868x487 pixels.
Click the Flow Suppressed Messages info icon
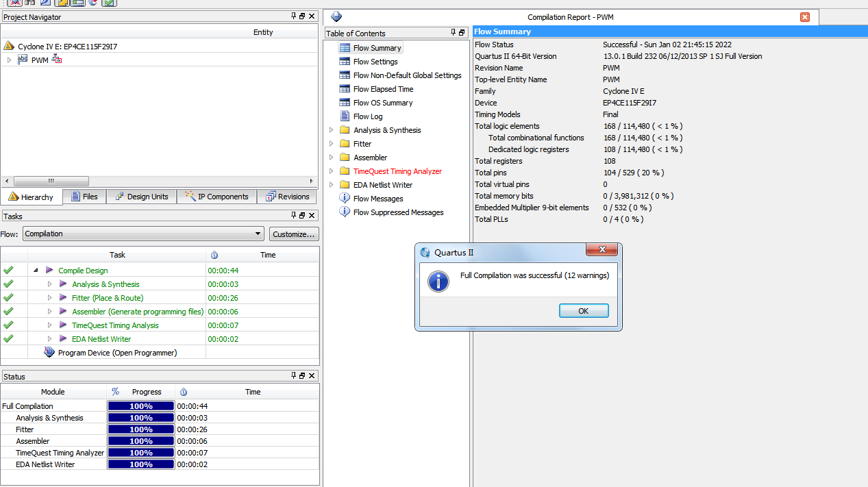coord(345,212)
